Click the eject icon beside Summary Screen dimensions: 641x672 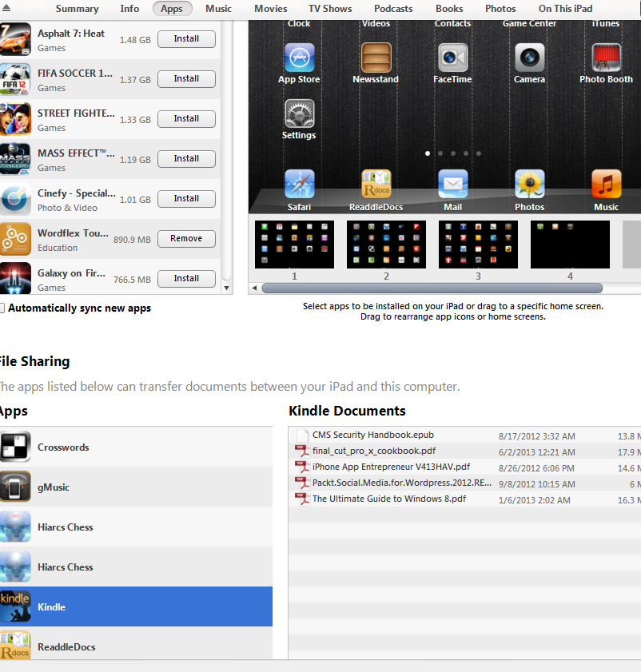pyautogui.click(x=6, y=8)
